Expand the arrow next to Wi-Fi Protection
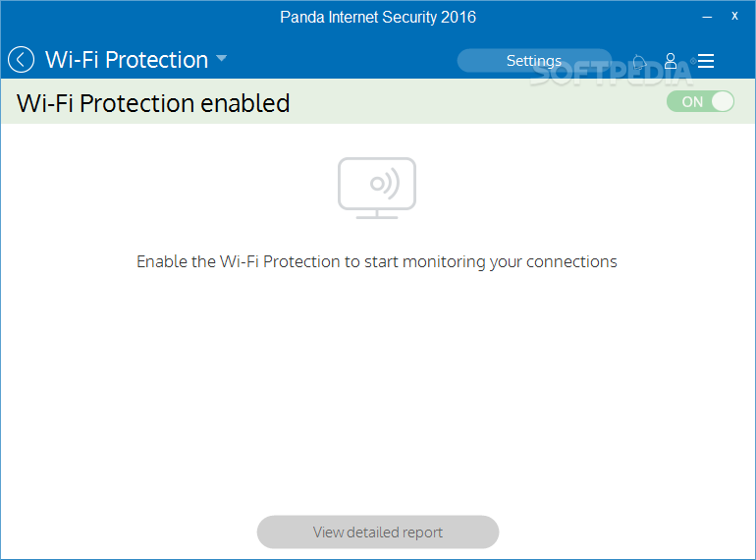 click(221, 58)
